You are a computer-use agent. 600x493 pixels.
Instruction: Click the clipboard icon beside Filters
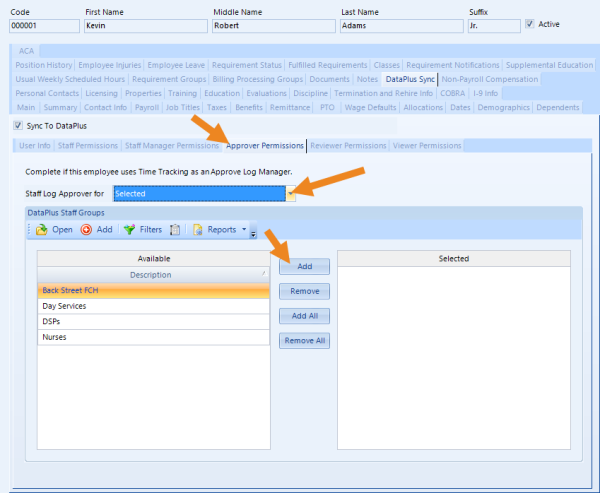coord(175,230)
